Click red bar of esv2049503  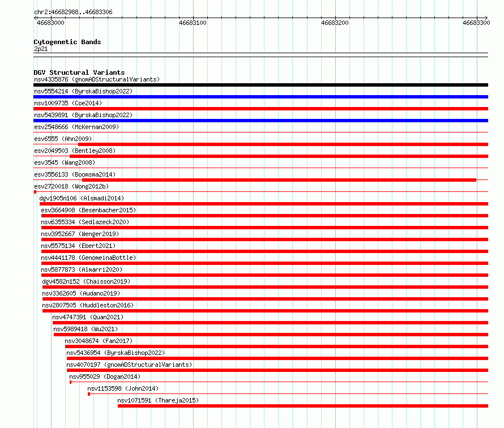click(279, 156)
